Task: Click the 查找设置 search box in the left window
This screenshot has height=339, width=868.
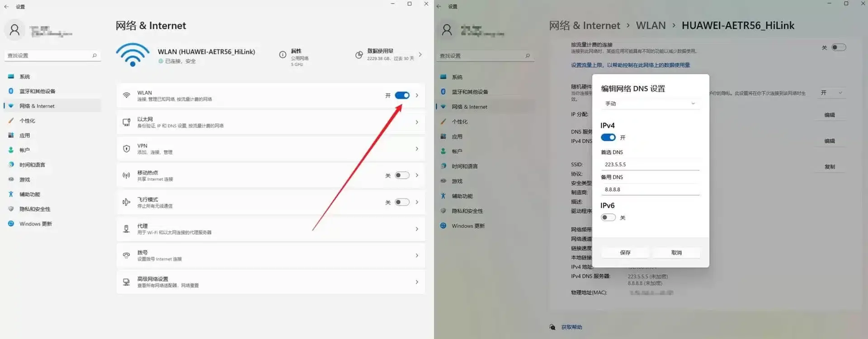Action: coord(52,55)
